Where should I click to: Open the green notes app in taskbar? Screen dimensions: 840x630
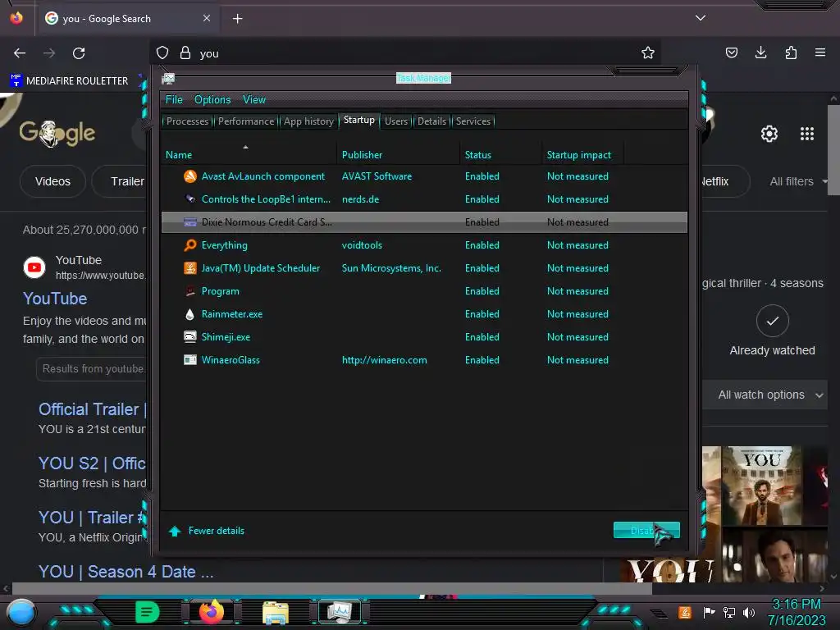tap(148, 612)
